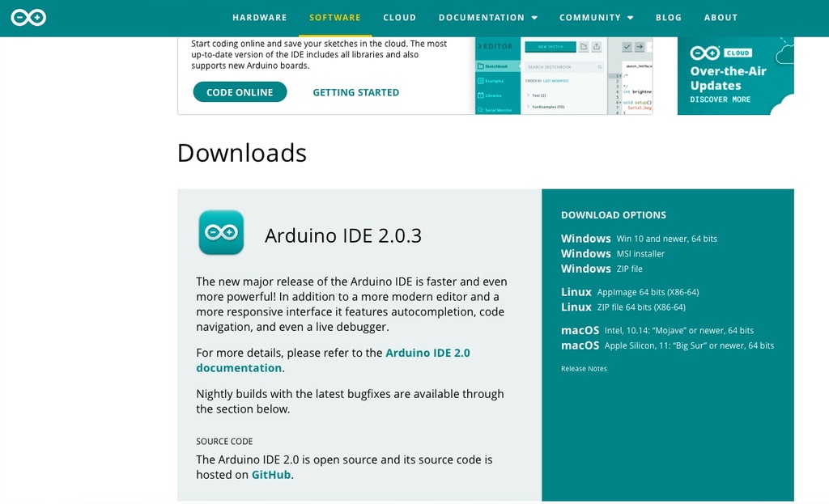Go to the CLOUD nav item

(x=400, y=18)
